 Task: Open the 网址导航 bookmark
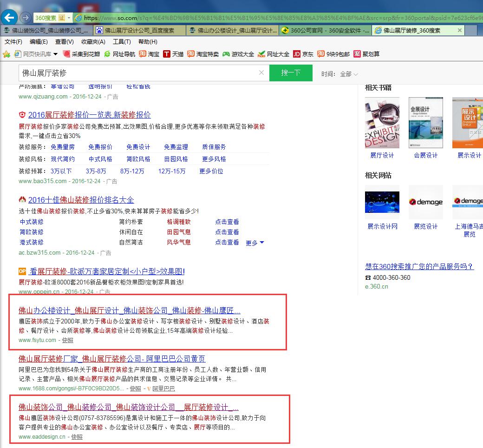click(x=119, y=54)
